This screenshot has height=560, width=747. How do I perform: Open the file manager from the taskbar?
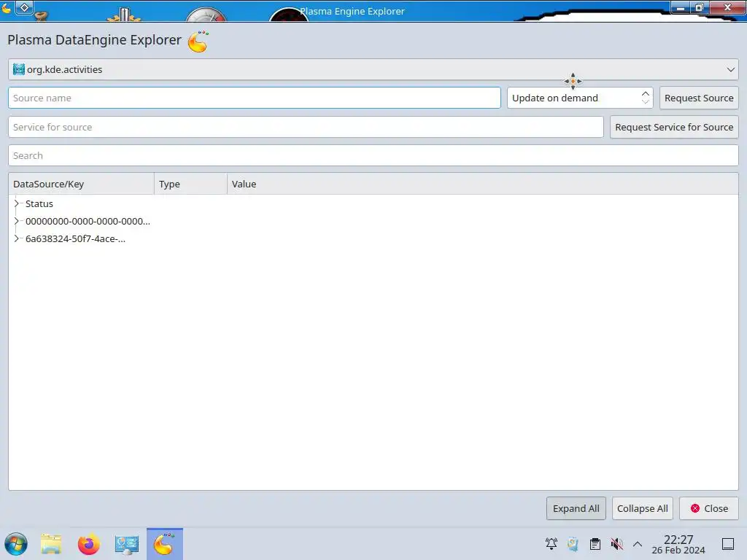click(51, 544)
